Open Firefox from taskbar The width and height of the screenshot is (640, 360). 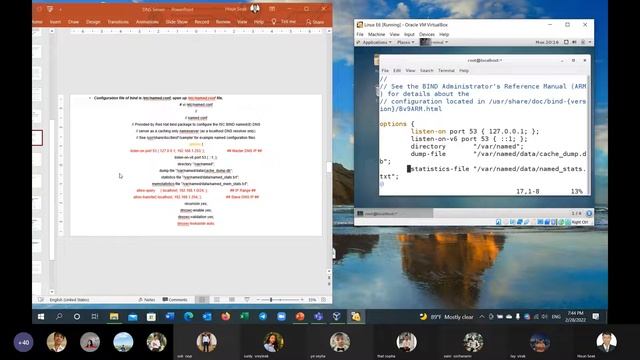tap(225, 317)
